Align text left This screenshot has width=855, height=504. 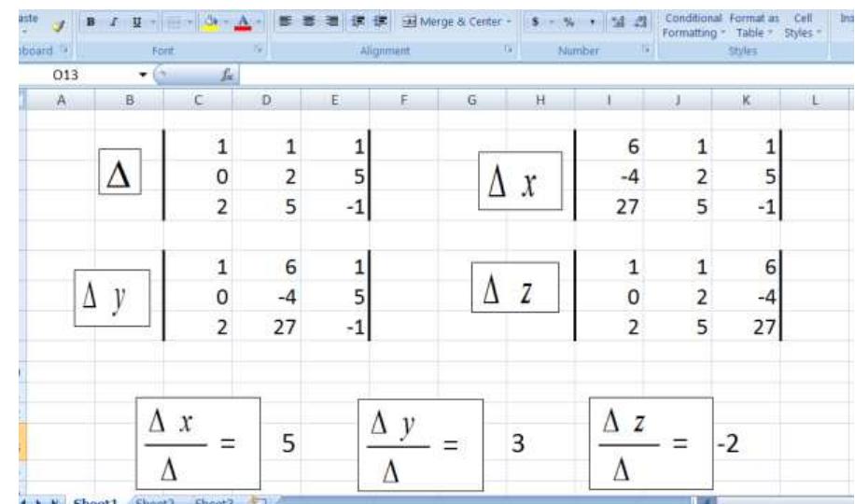(x=285, y=21)
